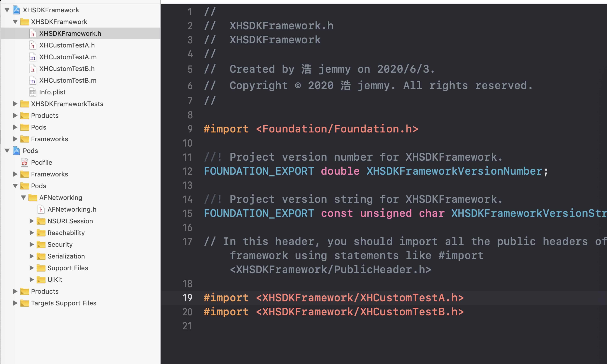Open Info.plist via its property list icon
Screen dimensions: 607x364
[33, 92]
